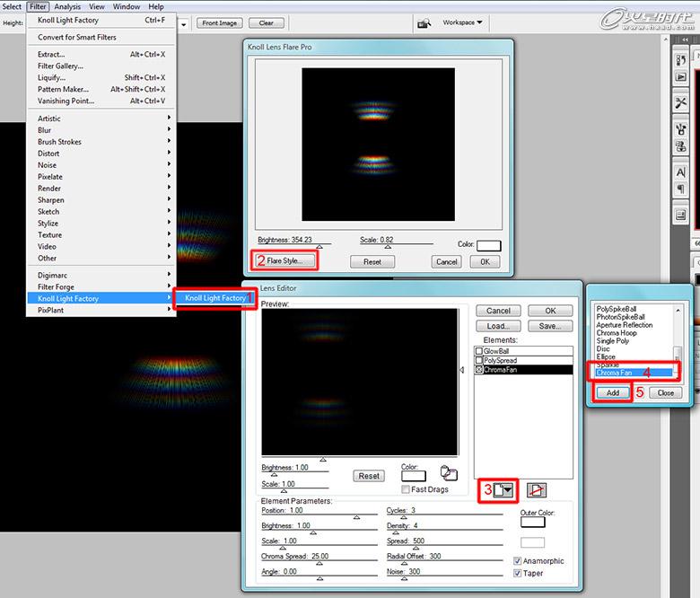Expand the collapsed dock double arrows
The image size is (700, 598).
click(x=685, y=40)
